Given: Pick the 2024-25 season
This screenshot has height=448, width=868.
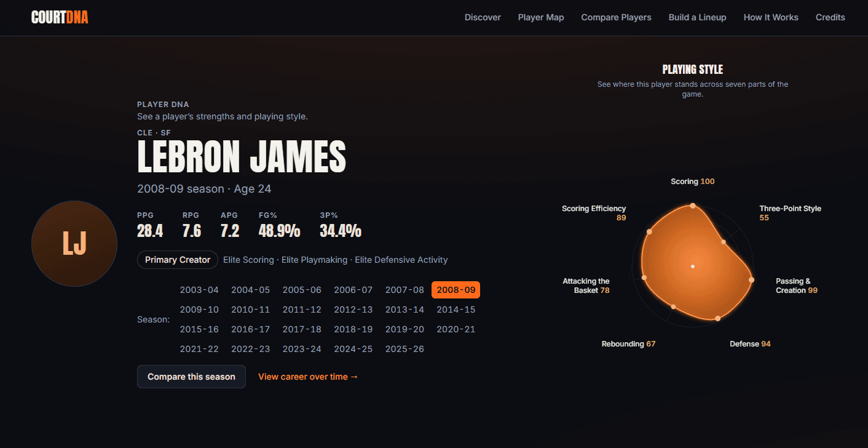Looking at the screenshot, I should [x=353, y=349].
